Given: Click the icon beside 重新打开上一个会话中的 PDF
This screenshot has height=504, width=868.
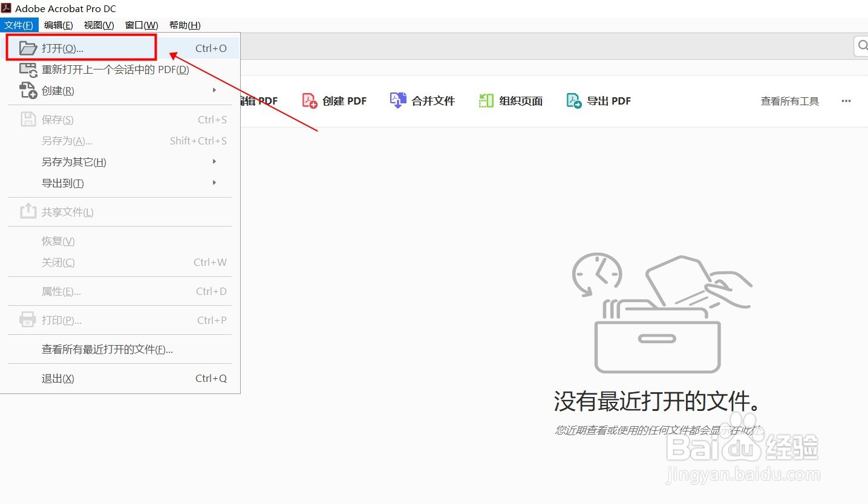Looking at the screenshot, I should tap(28, 69).
